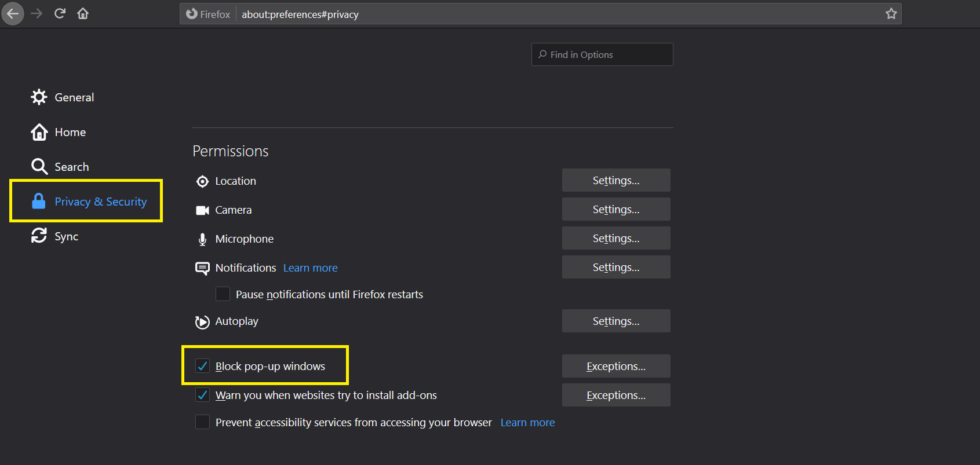Click the back arrow navigation button

pos(13,14)
